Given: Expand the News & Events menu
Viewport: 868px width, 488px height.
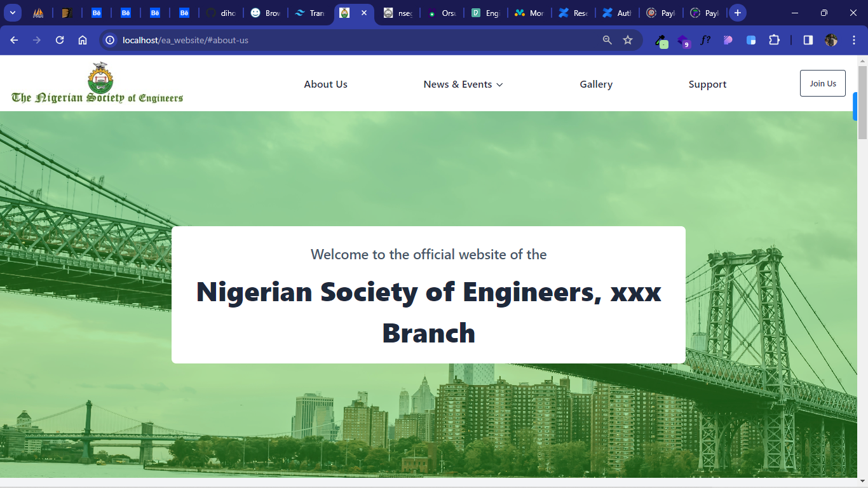Looking at the screenshot, I should (463, 85).
